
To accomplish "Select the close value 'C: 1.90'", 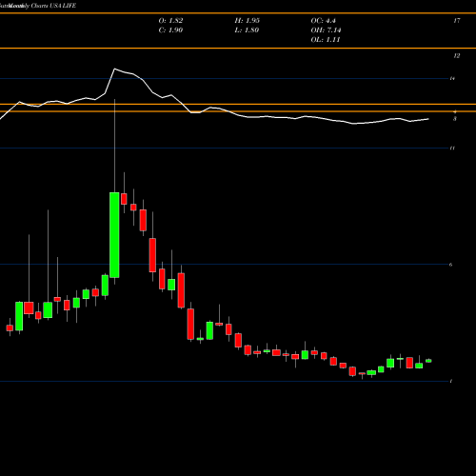I will point(170,30).
